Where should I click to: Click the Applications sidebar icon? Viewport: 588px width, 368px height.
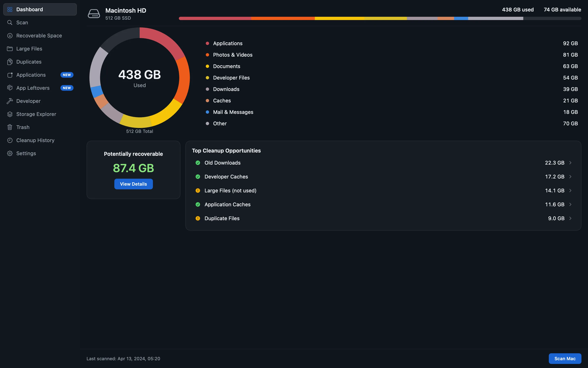(10, 75)
